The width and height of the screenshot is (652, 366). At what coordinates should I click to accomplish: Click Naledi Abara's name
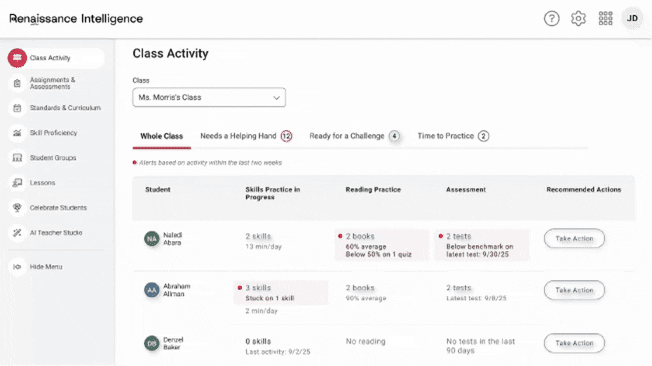[172, 239]
